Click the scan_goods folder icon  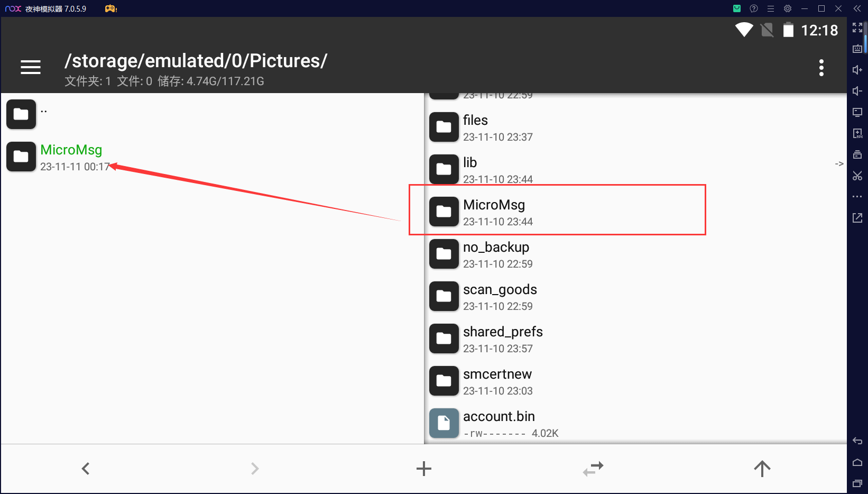click(x=444, y=296)
